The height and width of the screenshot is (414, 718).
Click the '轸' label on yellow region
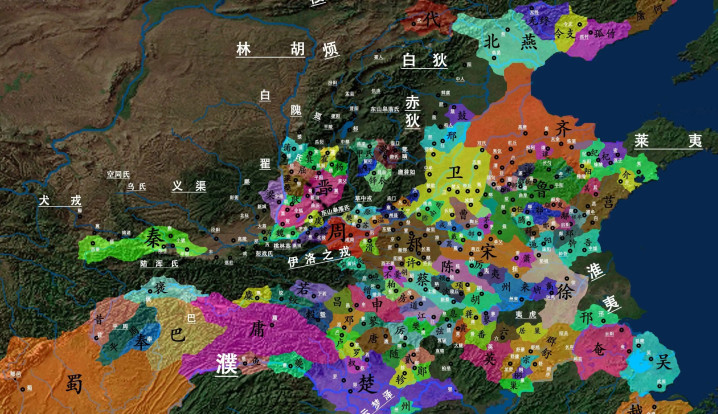click(401, 379)
